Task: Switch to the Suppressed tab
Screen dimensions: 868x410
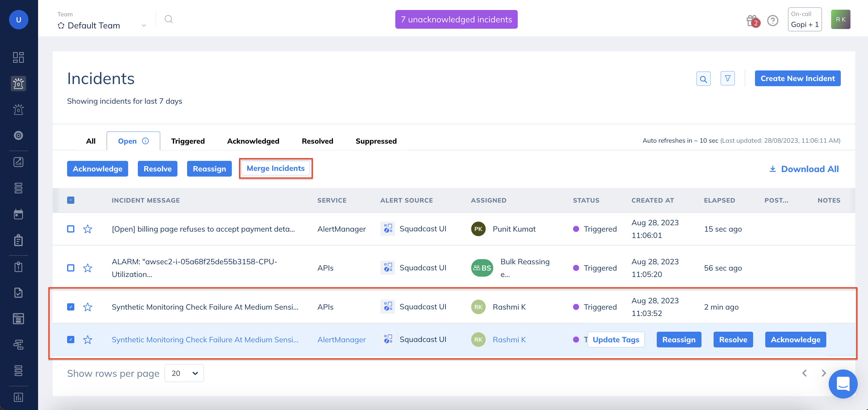Action: (376, 141)
